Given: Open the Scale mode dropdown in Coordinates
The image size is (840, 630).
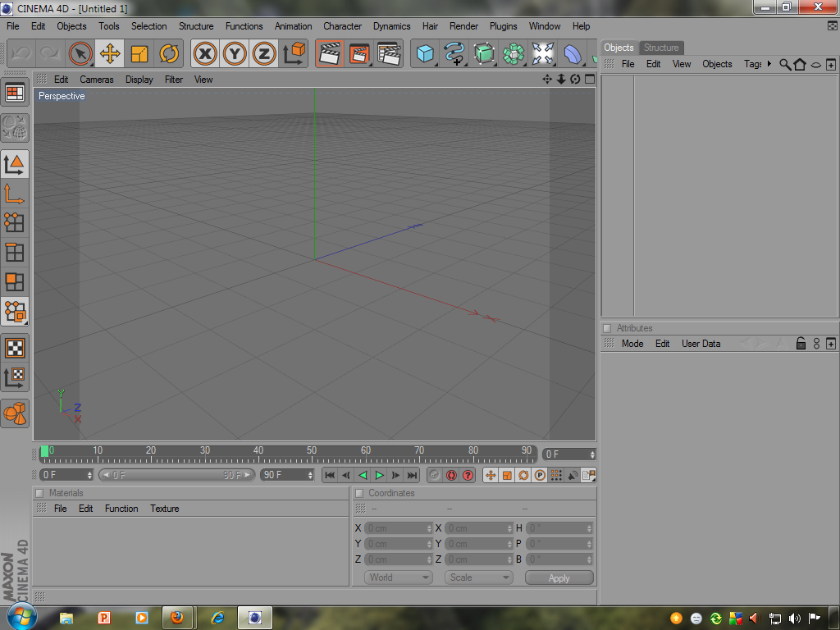Looking at the screenshot, I should point(479,577).
